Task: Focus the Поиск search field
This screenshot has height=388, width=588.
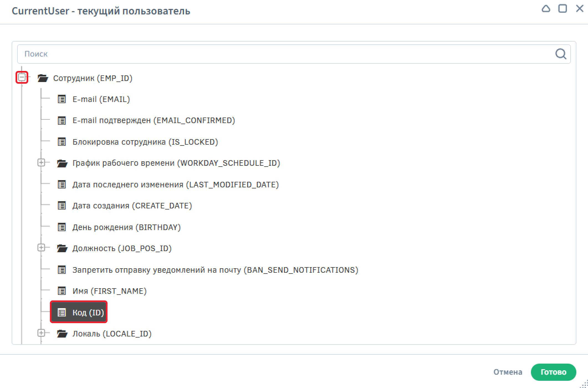Action: (x=277, y=54)
